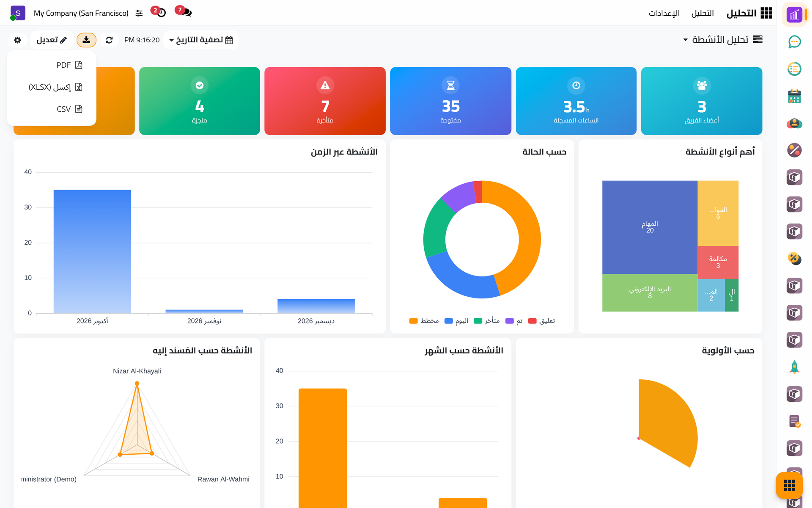Toggle the مخطط legend item
Image resolution: width=812 pixels, height=508 pixels.
point(424,321)
